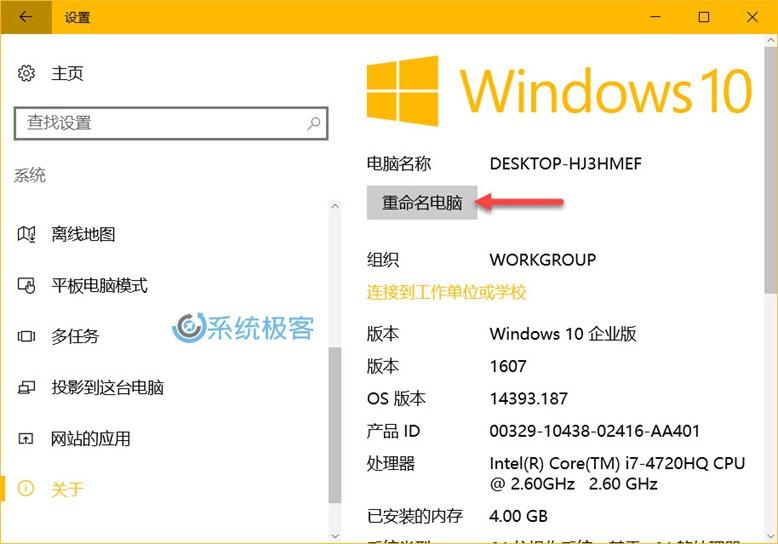Click the OS 版本 label

click(396, 399)
